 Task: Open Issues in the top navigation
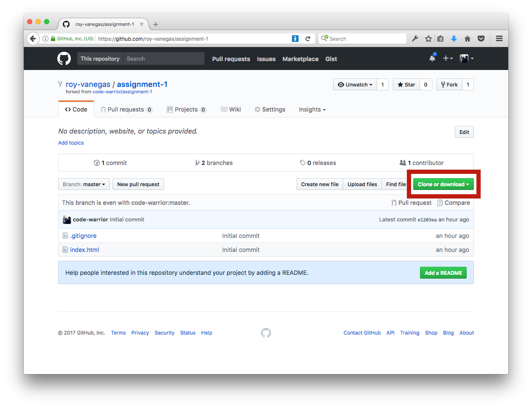pos(266,59)
